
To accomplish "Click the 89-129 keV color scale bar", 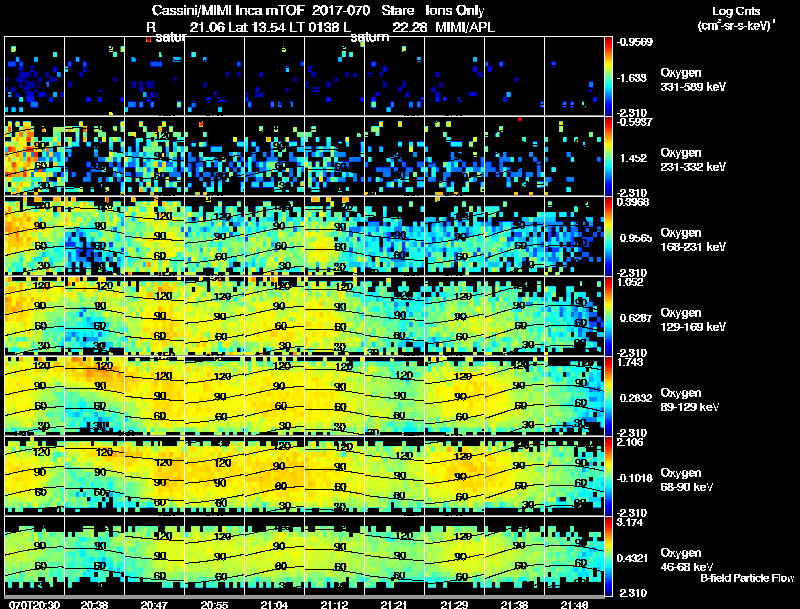I will pyautogui.click(x=608, y=396).
